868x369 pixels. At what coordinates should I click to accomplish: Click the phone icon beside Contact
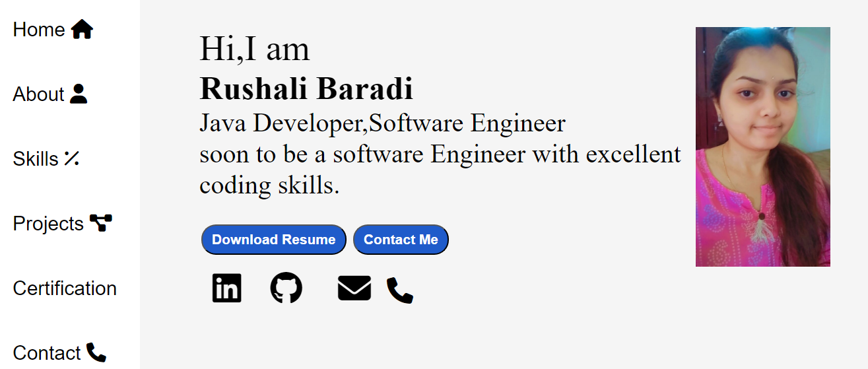point(96,352)
